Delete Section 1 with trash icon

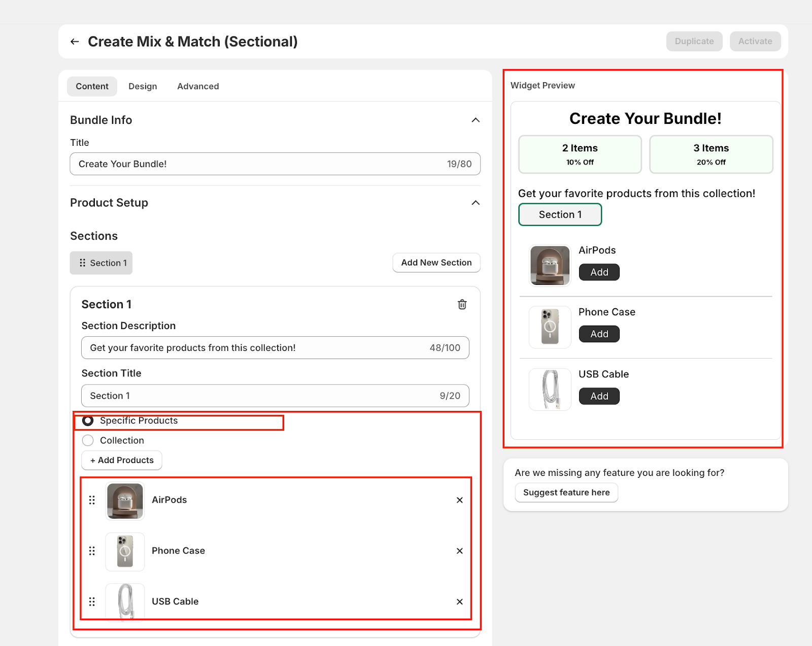tap(462, 304)
